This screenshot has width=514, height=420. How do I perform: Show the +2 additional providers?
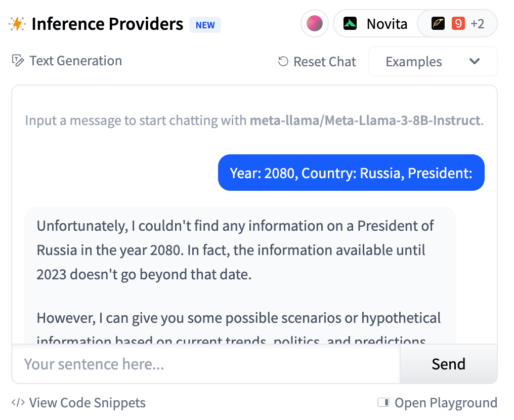point(478,24)
